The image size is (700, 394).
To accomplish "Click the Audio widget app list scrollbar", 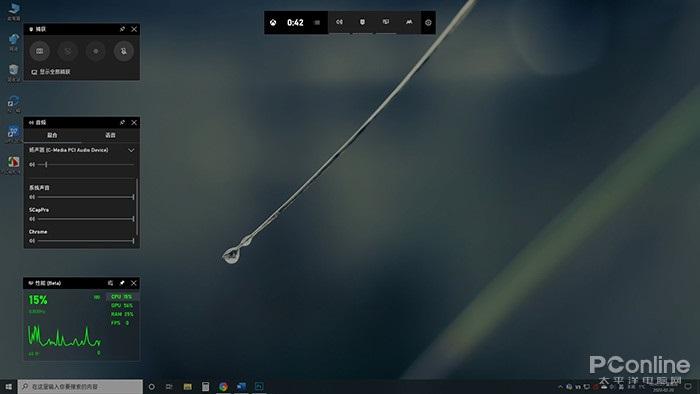I will coord(137,207).
